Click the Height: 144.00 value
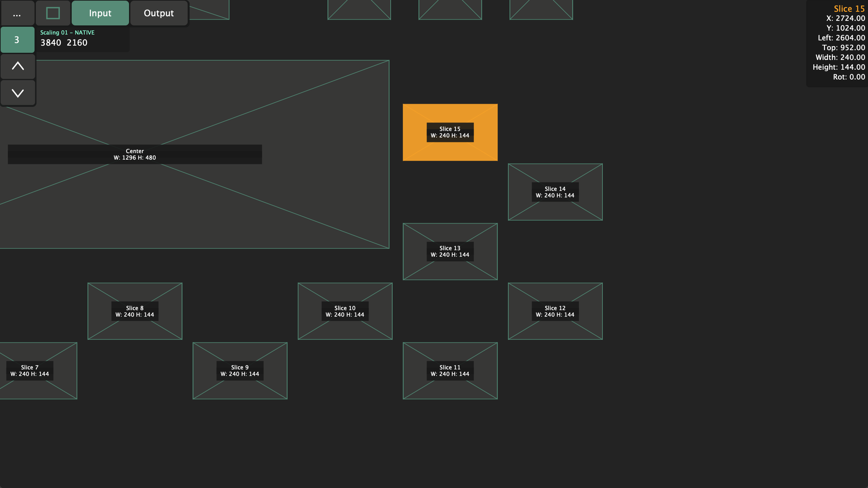This screenshot has height=488, width=868. click(839, 67)
